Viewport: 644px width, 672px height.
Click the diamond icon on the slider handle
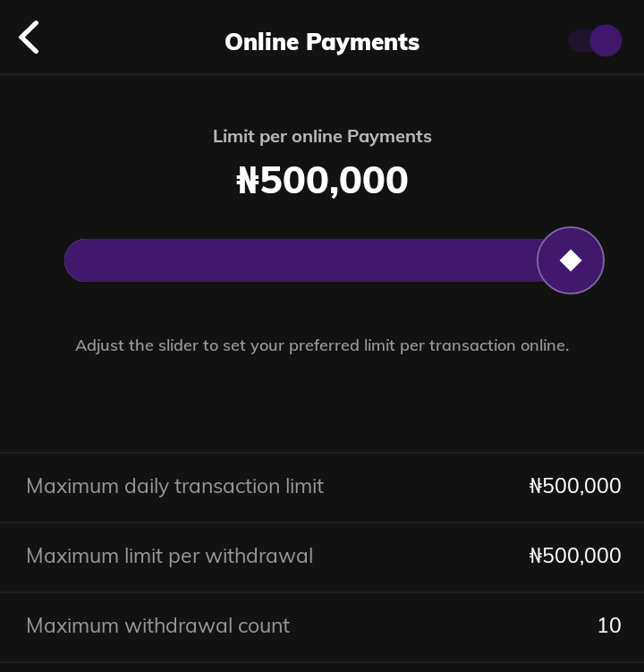[x=571, y=260]
